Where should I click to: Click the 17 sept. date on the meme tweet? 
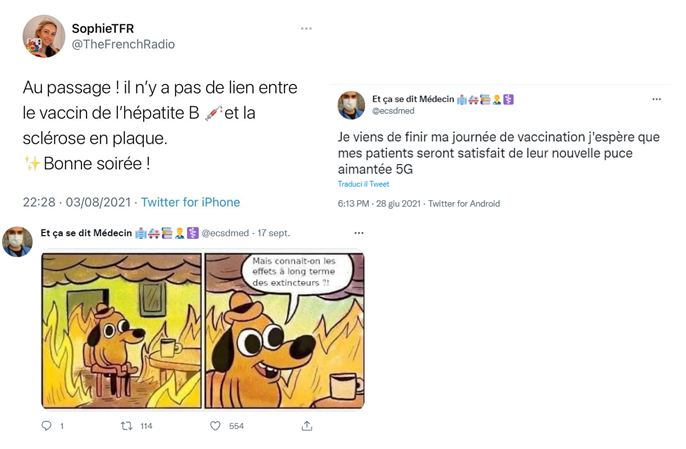pyautogui.click(x=273, y=233)
